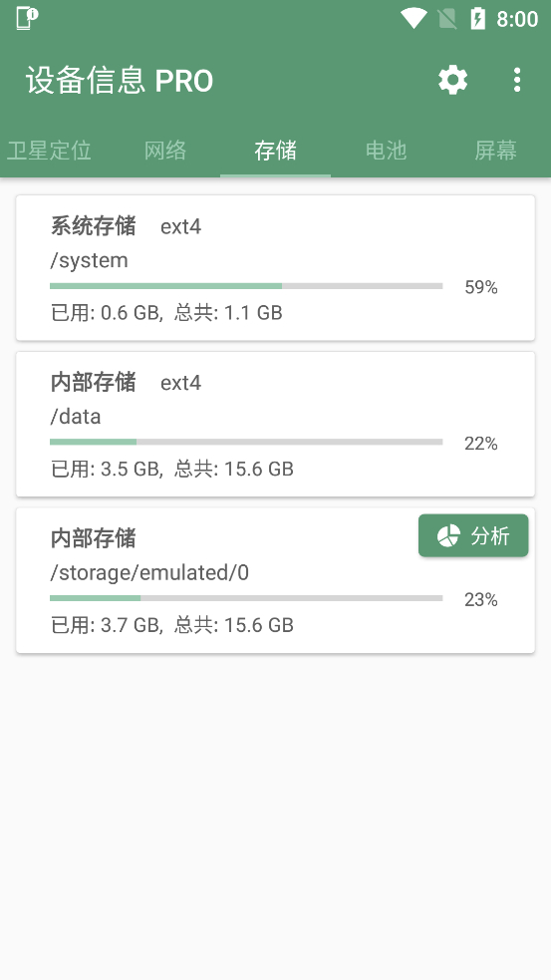This screenshot has width=551, height=980.
Task: Switch to the 网络 tab
Action: coord(165,151)
